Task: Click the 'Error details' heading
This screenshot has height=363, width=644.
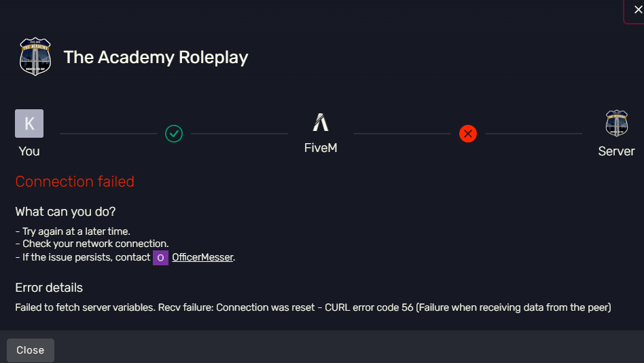Action: click(x=49, y=288)
